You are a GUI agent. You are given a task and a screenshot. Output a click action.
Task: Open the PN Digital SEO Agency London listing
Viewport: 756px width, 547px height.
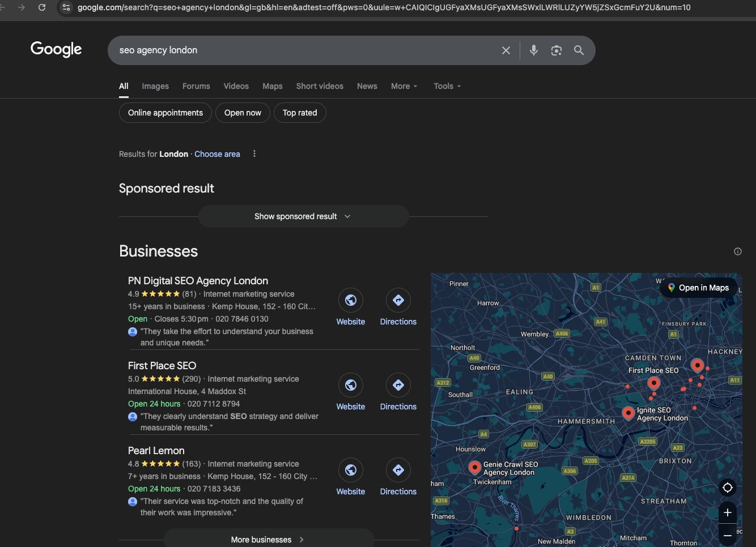click(198, 281)
